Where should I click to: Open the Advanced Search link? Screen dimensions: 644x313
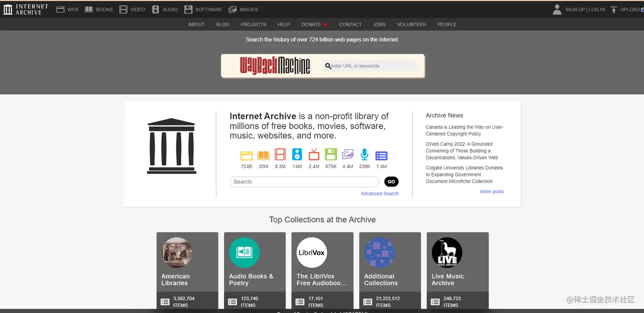coord(379,194)
